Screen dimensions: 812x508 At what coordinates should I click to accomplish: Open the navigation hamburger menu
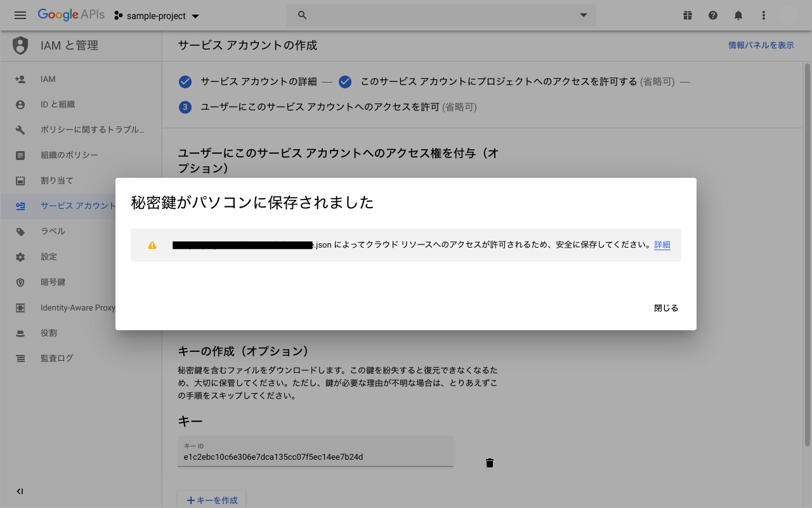click(x=20, y=15)
